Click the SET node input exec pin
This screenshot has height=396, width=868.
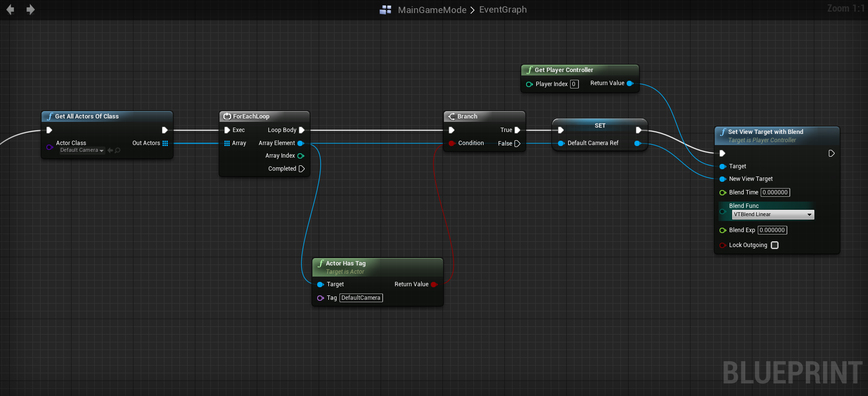click(560, 130)
